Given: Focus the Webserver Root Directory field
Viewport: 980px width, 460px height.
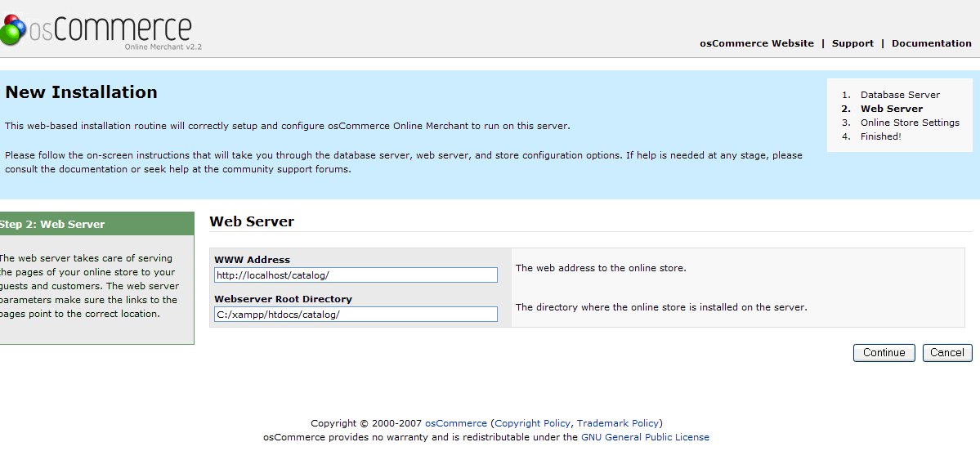Looking at the screenshot, I should pyautogui.click(x=356, y=315).
